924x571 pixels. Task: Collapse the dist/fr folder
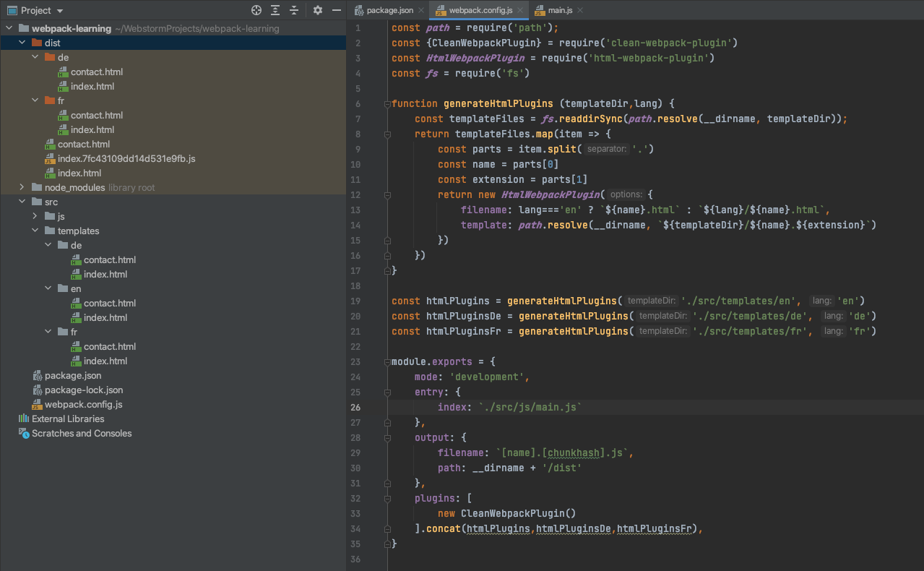35,101
